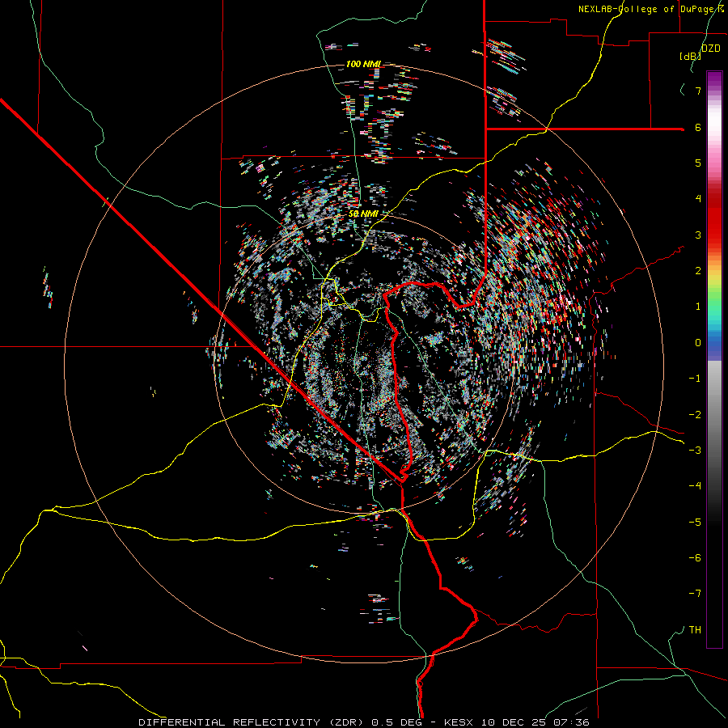Select the -1 value on color scale
728x728 pixels.
click(x=695, y=379)
